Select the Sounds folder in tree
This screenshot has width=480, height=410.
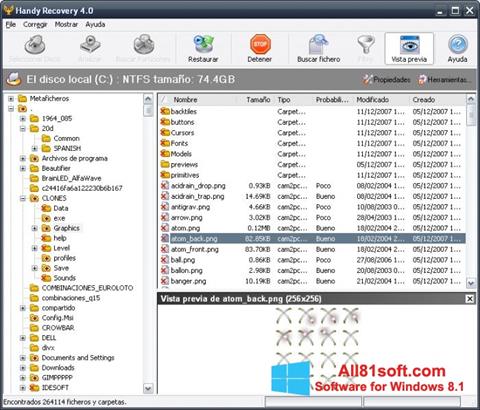(x=64, y=278)
